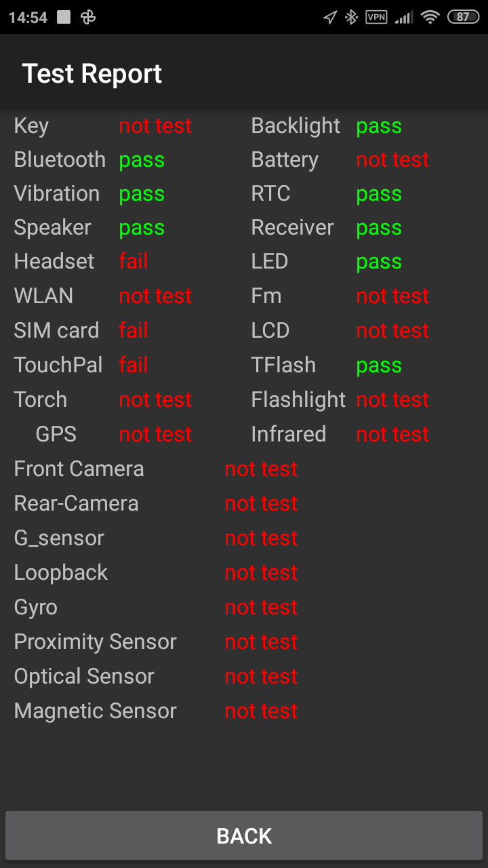This screenshot has width=488, height=868.
Task: Tap the VPN status icon
Action: 376,18
